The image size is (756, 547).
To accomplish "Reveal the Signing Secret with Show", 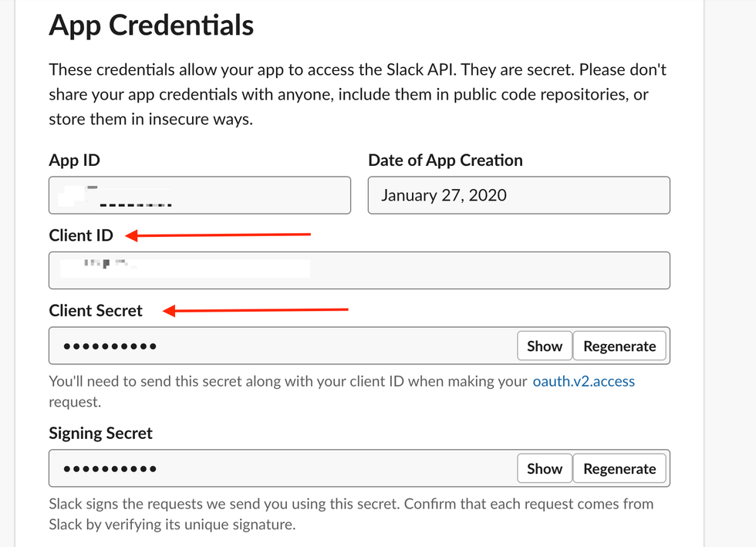I will coord(544,469).
